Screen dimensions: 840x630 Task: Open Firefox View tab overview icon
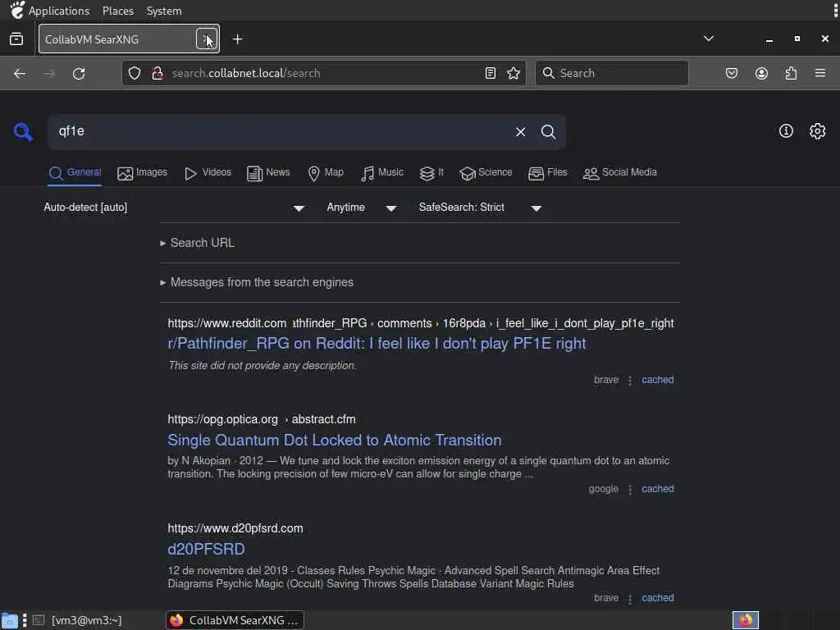(x=16, y=39)
